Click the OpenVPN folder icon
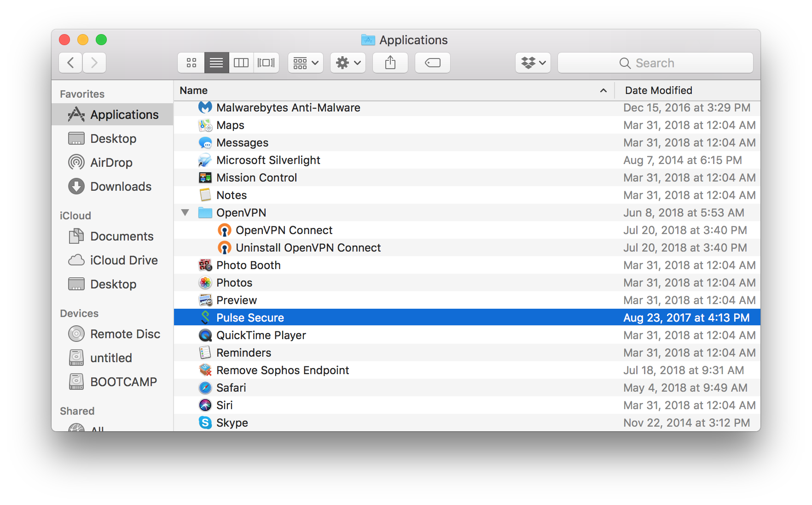This screenshot has width=812, height=505. 205,213
